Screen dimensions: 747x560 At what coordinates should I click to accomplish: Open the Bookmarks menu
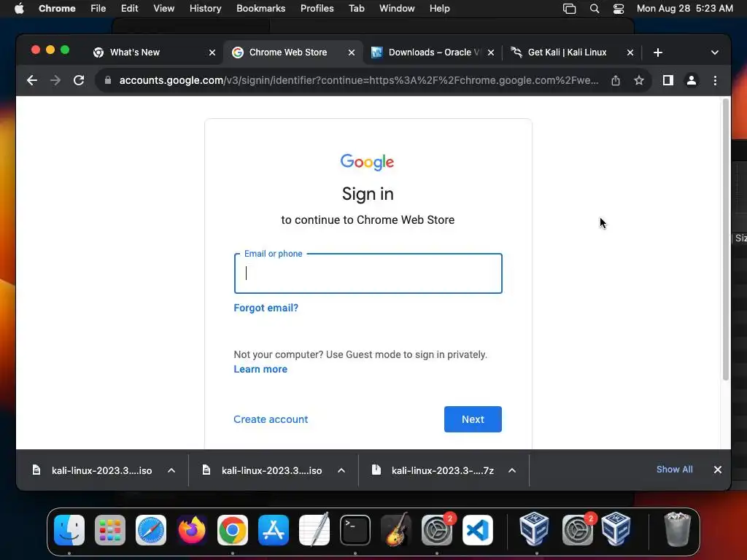(x=260, y=9)
